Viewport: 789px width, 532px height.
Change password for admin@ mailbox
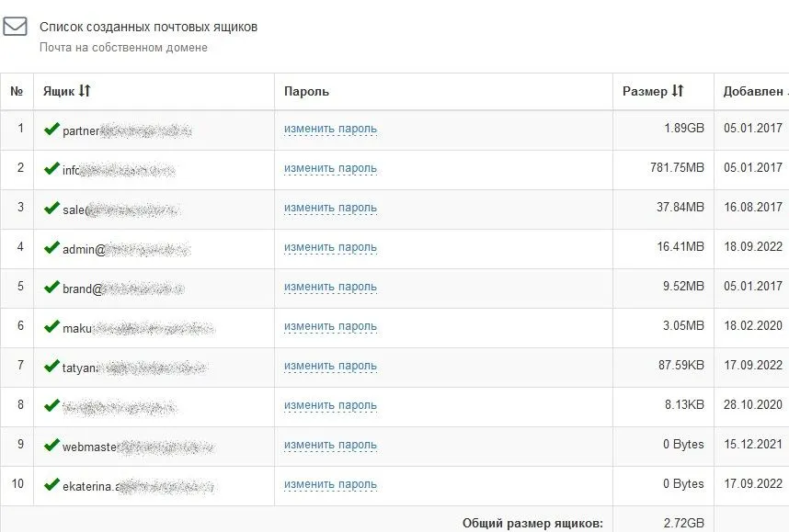click(x=330, y=247)
